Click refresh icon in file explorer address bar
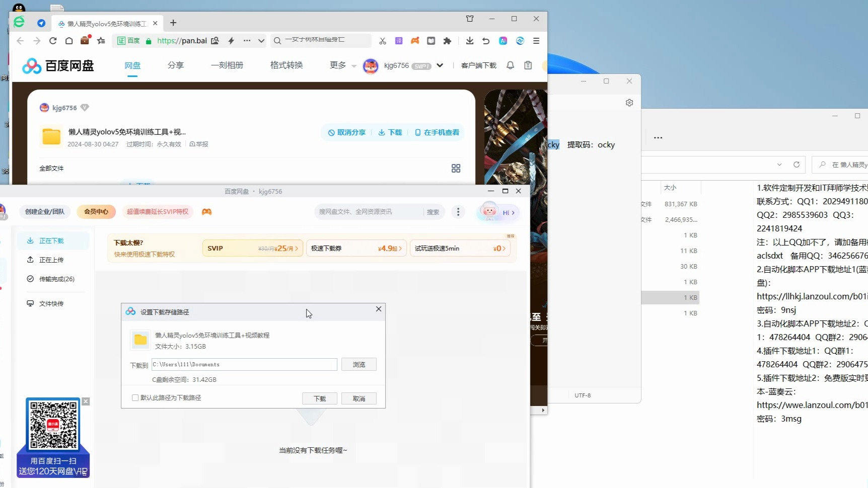 pos(797,165)
